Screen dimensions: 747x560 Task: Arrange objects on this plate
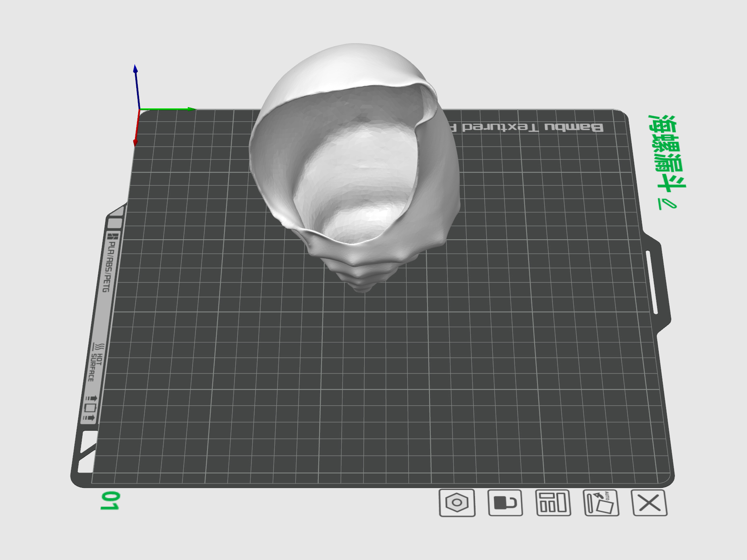point(553,502)
